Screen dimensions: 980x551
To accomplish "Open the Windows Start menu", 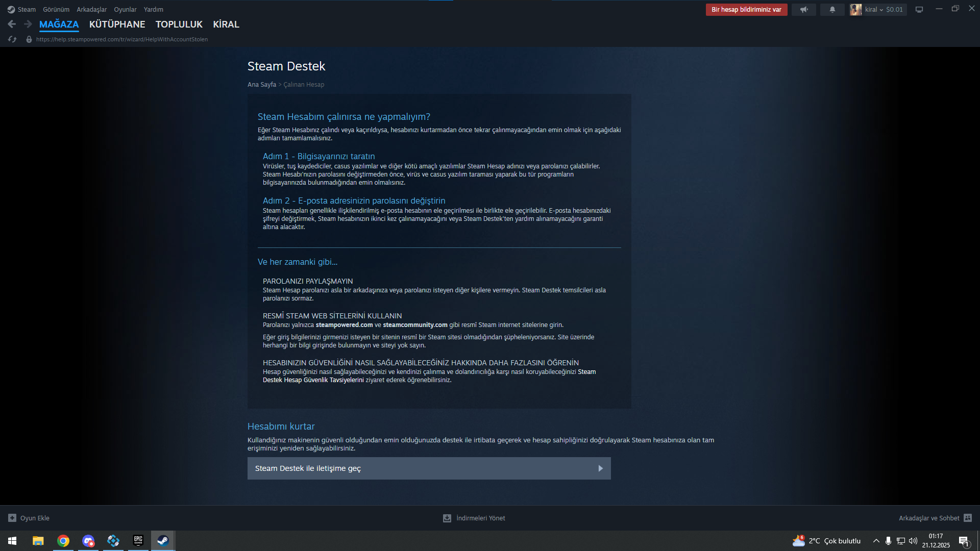I will (12, 541).
